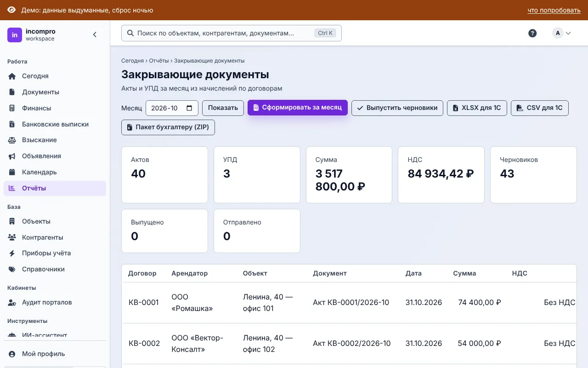Click the building icon next to Объекты

point(12,221)
